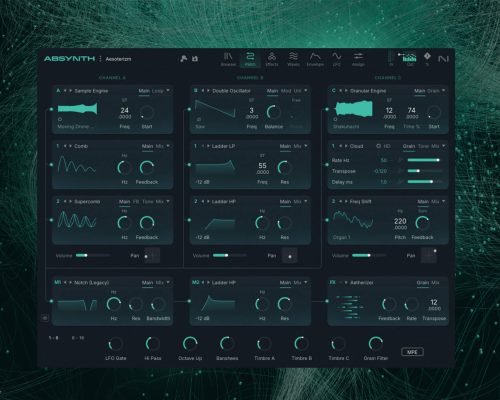This screenshot has width=500, height=400.
Task: Select next type after Freq Shift
Action: point(346,201)
